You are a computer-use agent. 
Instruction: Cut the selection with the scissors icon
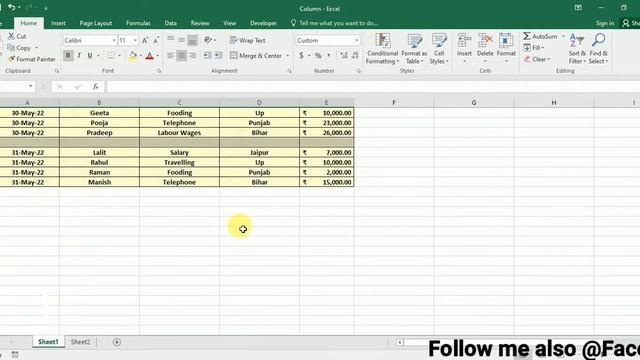click(17, 36)
